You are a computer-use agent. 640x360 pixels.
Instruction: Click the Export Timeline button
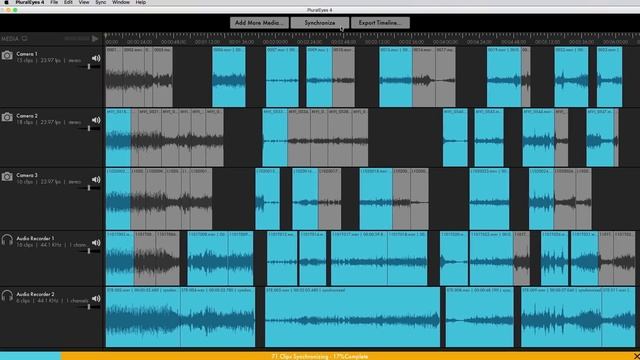(x=380, y=23)
